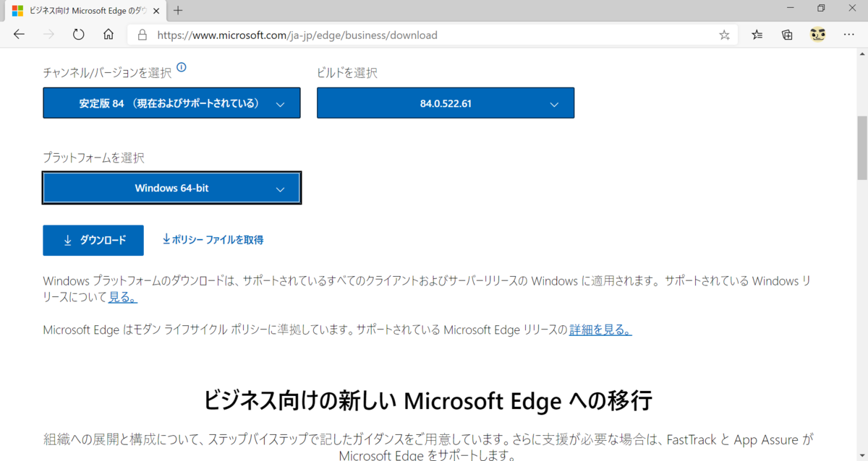Image resolution: width=868 pixels, height=461 pixels.
Task: Open the 84.0.522.61 build dropdown
Action: (446, 103)
